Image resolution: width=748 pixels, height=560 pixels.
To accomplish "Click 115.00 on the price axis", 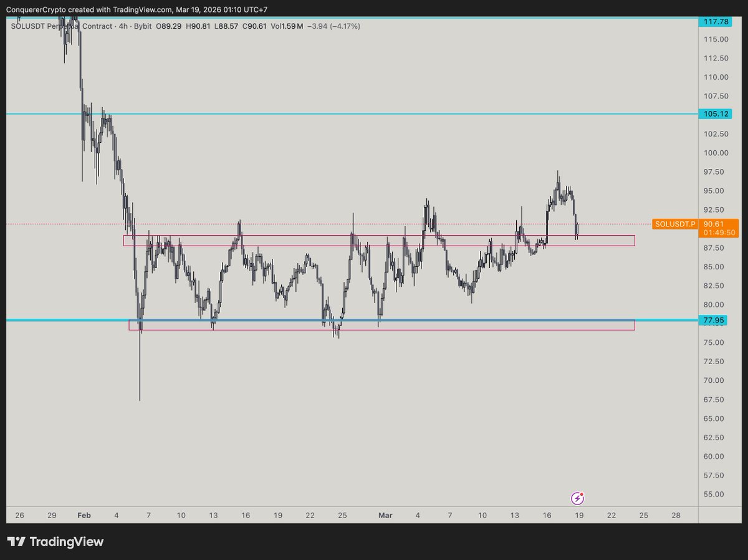I will 716,39.
